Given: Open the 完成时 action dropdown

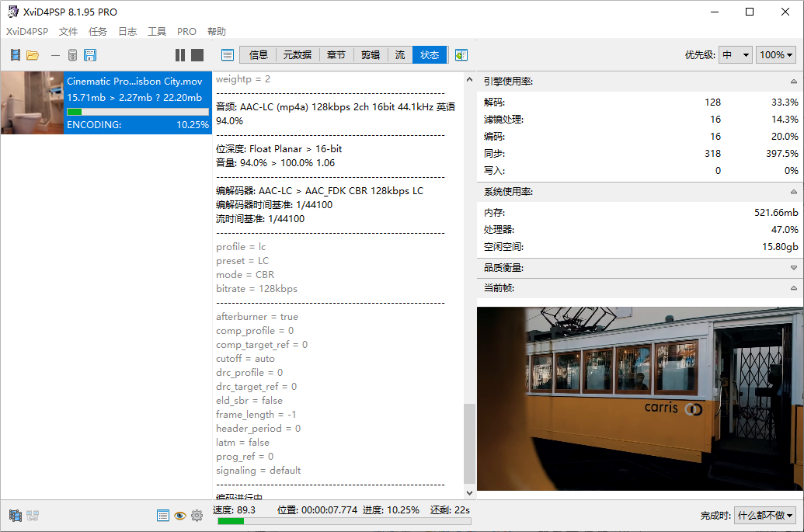Looking at the screenshot, I should (765, 516).
